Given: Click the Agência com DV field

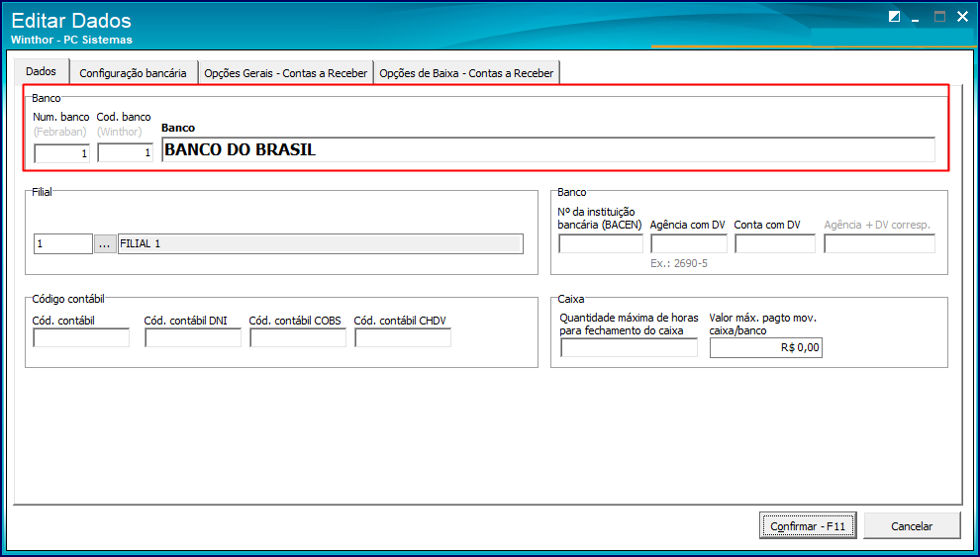Looking at the screenshot, I should [689, 244].
